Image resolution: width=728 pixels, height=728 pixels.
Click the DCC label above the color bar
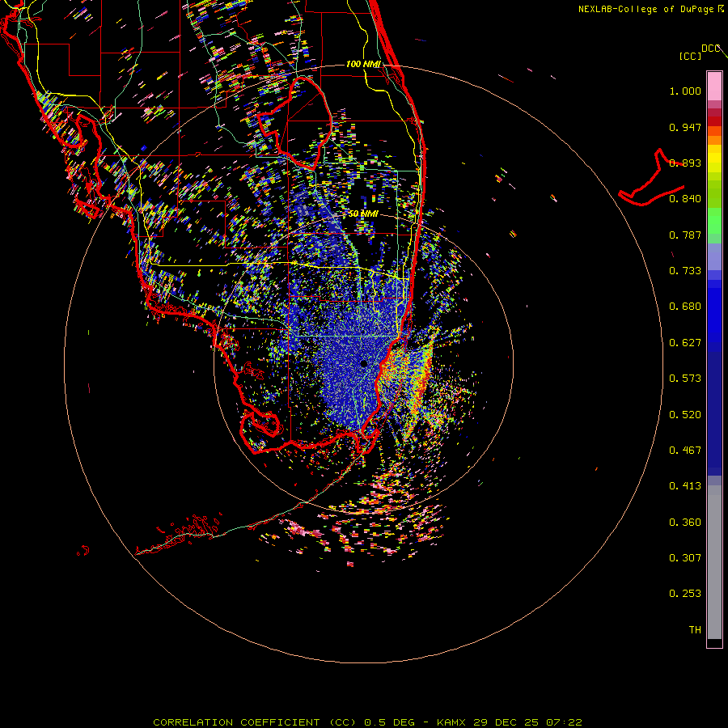click(710, 49)
